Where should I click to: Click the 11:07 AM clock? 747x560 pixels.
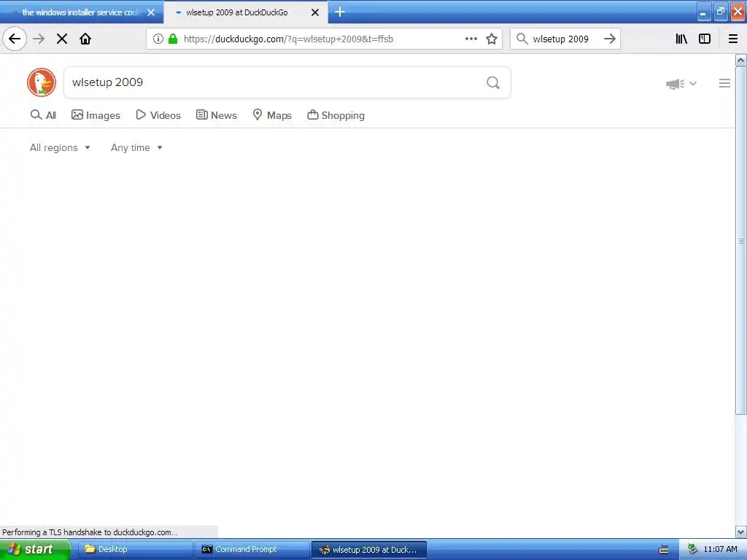click(x=720, y=550)
